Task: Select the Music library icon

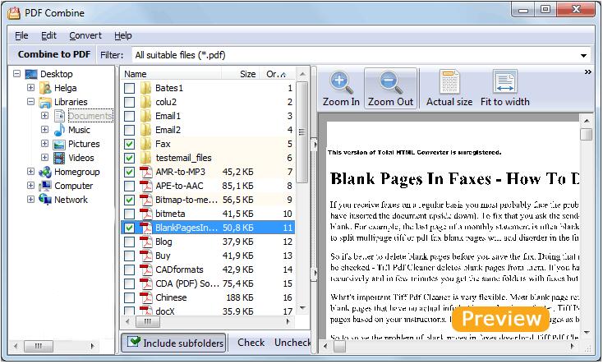Action: [x=59, y=130]
